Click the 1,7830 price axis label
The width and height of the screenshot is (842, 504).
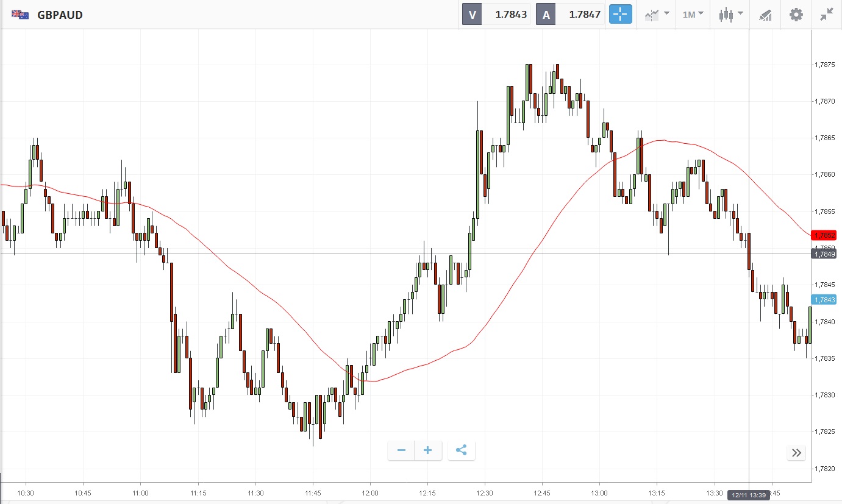click(x=825, y=395)
